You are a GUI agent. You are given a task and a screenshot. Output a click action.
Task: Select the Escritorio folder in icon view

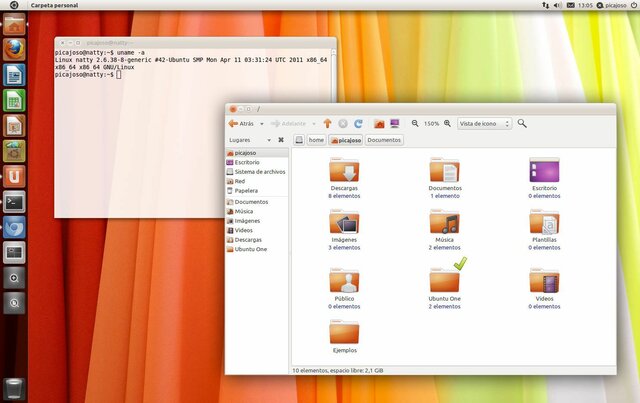[544, 170]
